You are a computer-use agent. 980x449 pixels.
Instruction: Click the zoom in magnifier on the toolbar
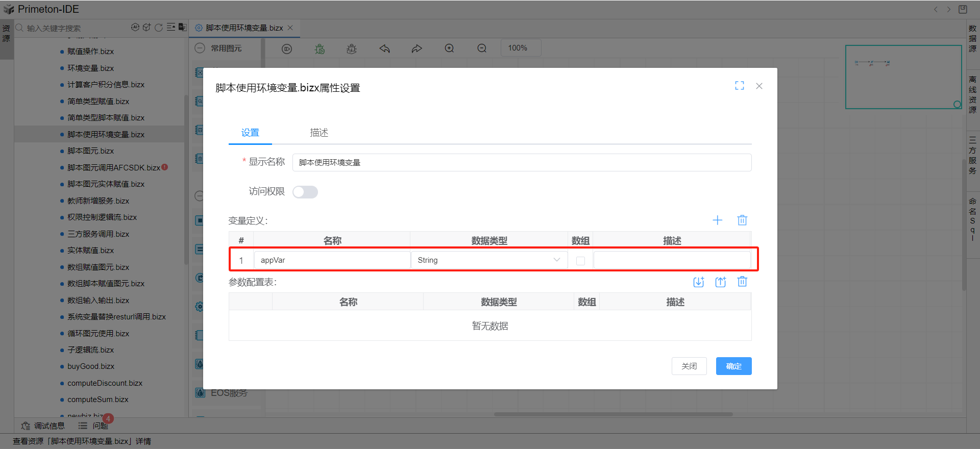point(449,48)
